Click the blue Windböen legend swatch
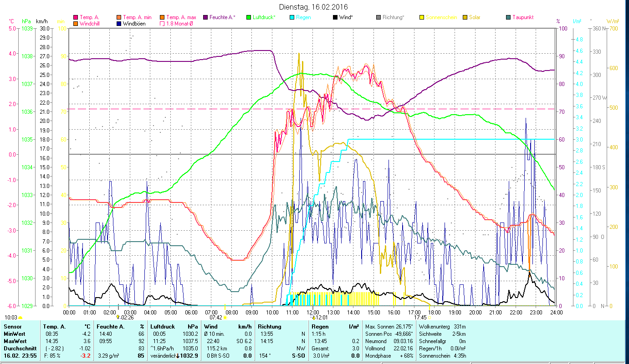The image size is (629, 364). click(119, 24)
